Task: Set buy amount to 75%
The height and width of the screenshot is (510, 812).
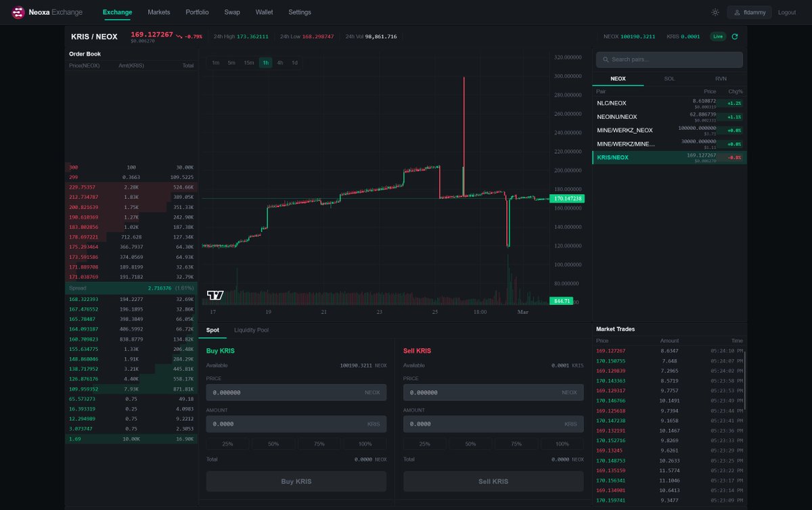Action: click(x=319, y=444)
